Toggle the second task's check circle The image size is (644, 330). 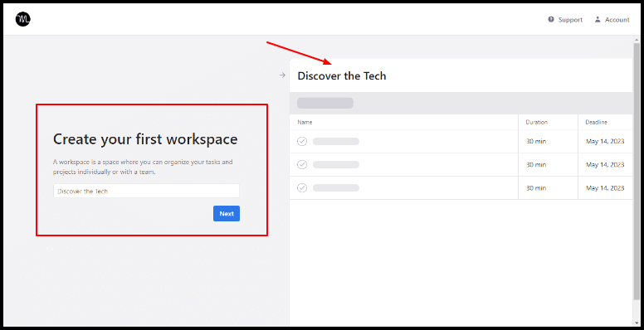pos(302,165)
